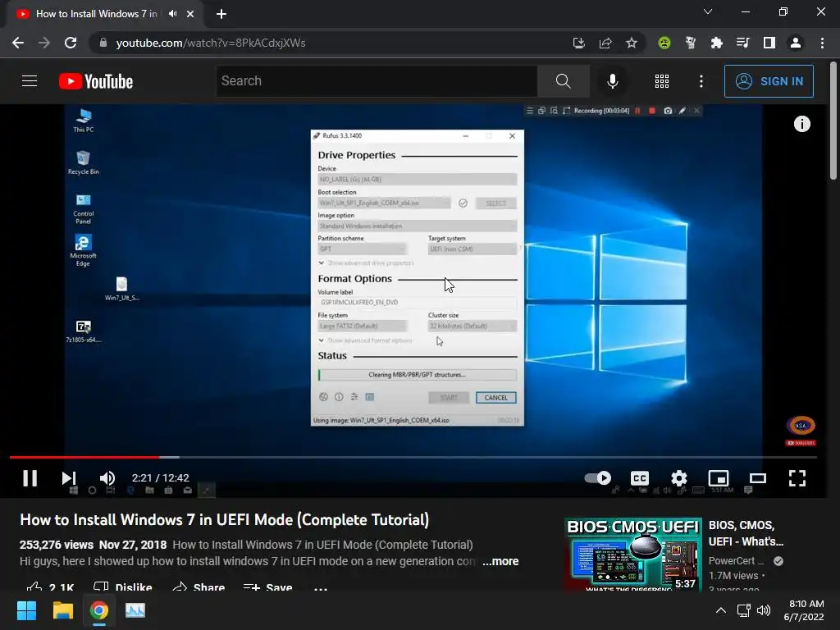Image resolution: width=840 pixels, height=630 pixels.
Task: Open a new browser tab
Action: [x=221, y=14]
